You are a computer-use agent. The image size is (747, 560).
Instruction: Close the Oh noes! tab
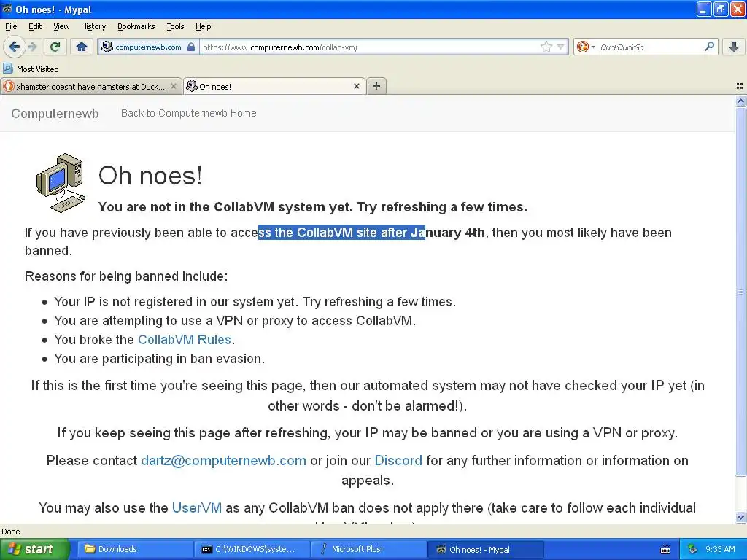coord(356,86)
